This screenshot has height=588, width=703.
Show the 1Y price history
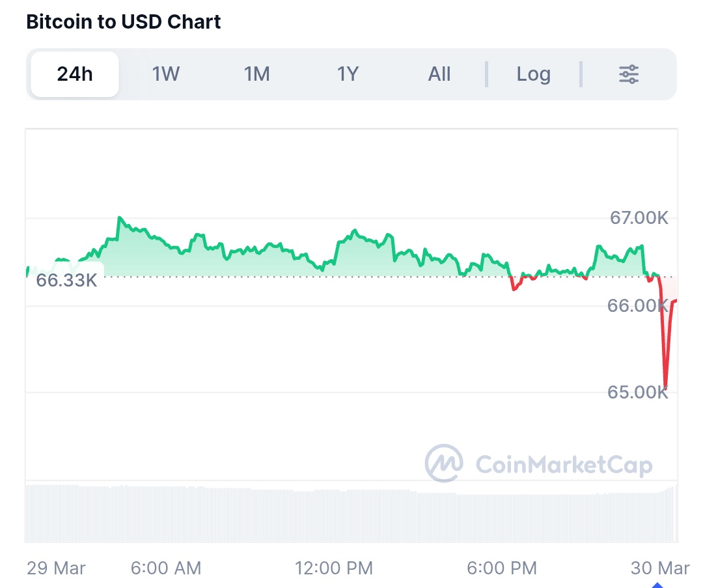pyautogui.click(x=348, y=74)
